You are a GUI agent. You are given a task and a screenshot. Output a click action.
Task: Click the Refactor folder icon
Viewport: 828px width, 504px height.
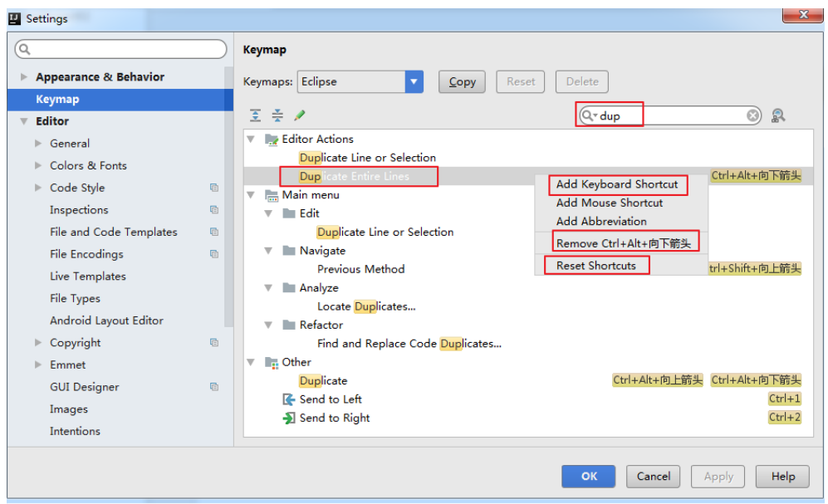(289, 325)
